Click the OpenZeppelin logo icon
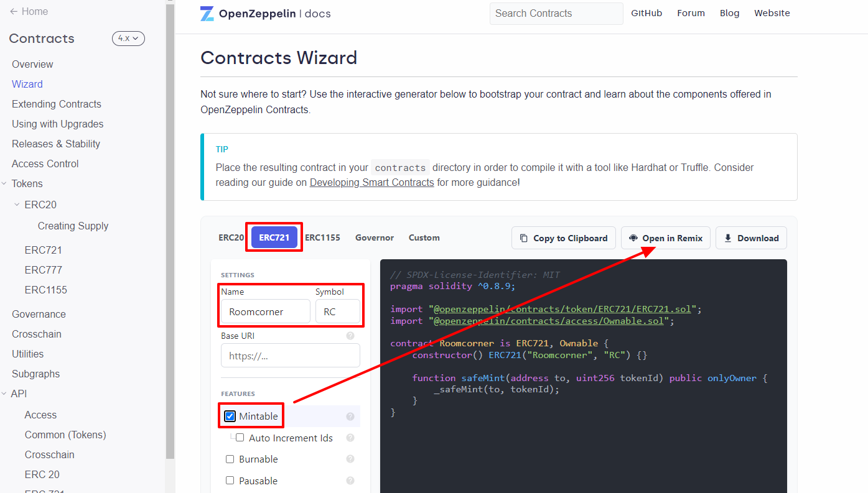The image size is (868, 493). (207, 14)
